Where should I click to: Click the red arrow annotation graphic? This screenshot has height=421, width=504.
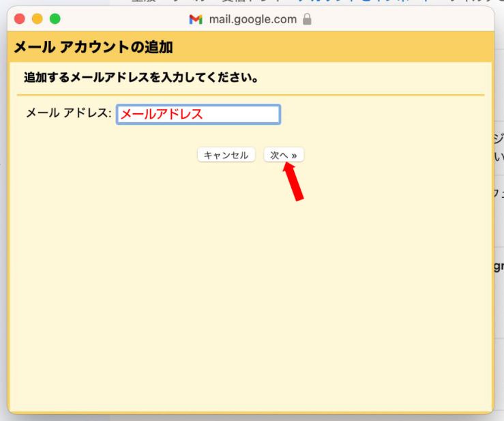(293, 182)
